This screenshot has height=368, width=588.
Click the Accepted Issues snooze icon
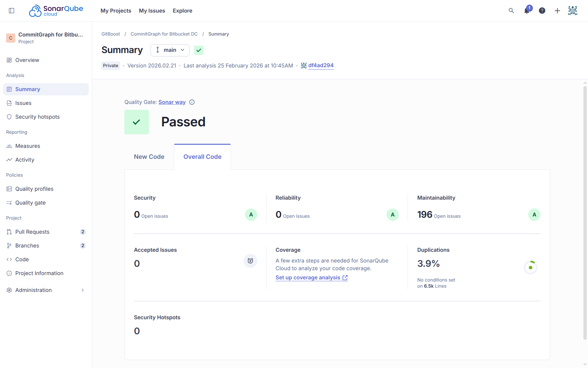[250, 261]
